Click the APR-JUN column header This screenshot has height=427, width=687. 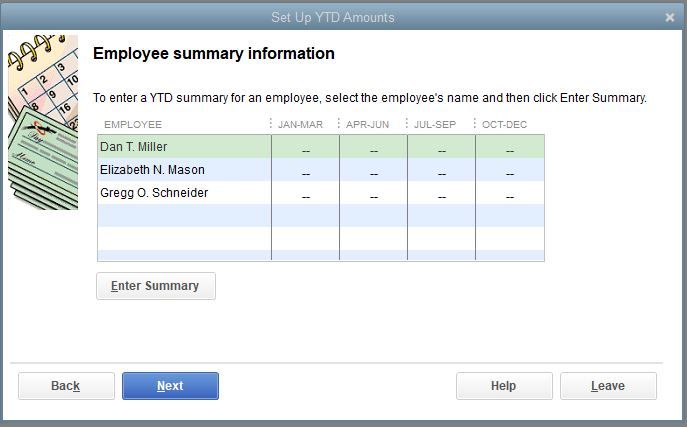tap(367, 124)
